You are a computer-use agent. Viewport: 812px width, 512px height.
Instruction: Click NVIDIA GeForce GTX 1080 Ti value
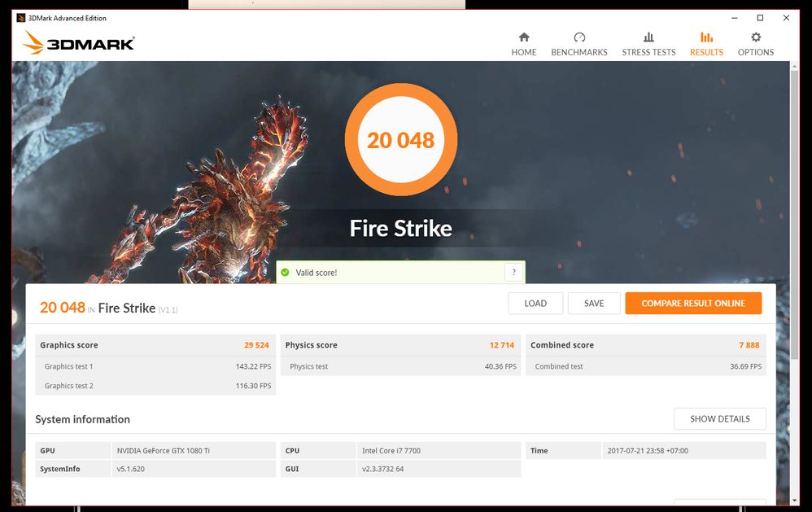coord(163,451)
